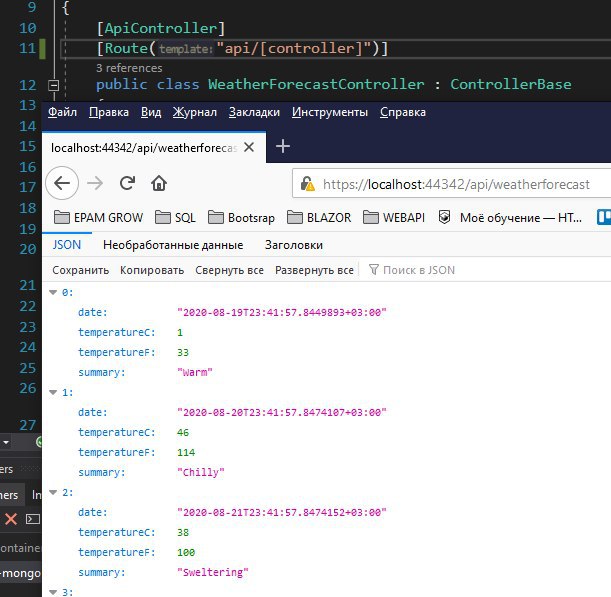This screenshot has height=597, width=611.
Task: Click the "Chilly" summary value
Action: pos(201,472)
